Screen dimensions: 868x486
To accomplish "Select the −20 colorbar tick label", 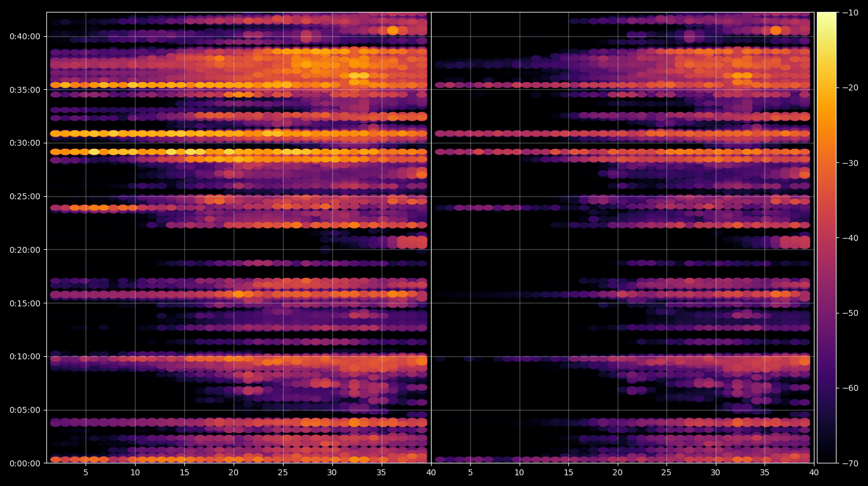I will click(851, 87).
